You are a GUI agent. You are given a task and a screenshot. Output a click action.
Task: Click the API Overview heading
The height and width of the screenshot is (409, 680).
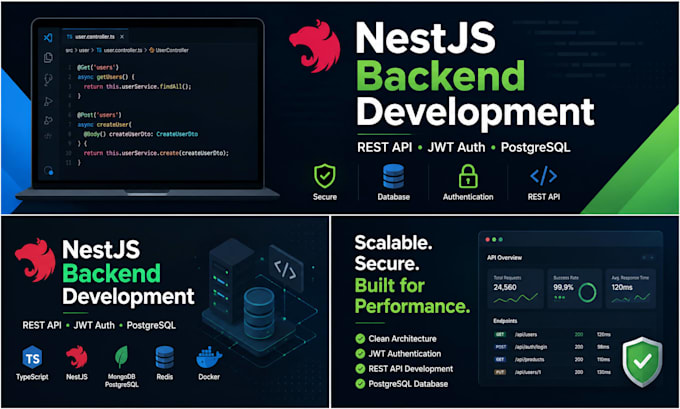tap(504, 258)
